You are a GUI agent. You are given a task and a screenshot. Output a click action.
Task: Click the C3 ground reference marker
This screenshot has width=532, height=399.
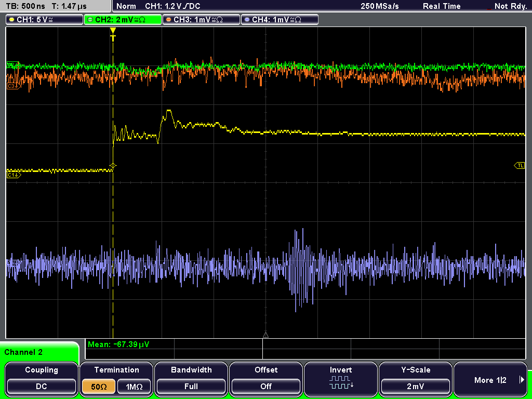click(x=14, y=86)
